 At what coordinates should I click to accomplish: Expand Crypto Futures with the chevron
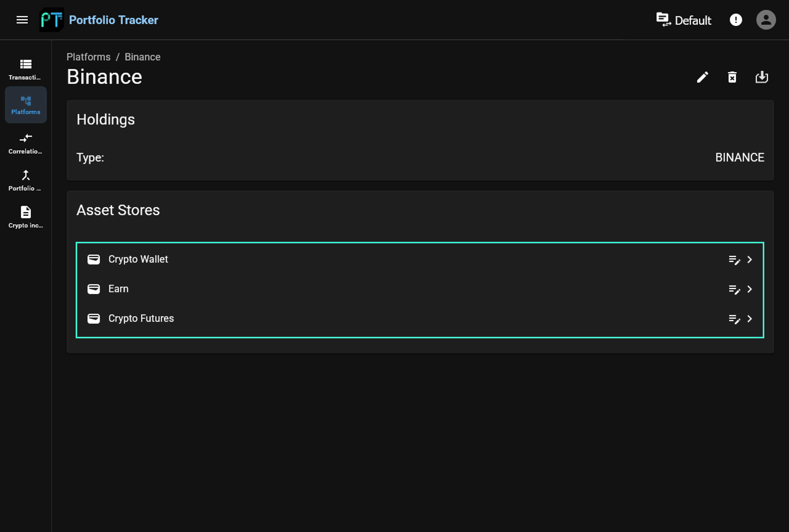coord(750,319)
